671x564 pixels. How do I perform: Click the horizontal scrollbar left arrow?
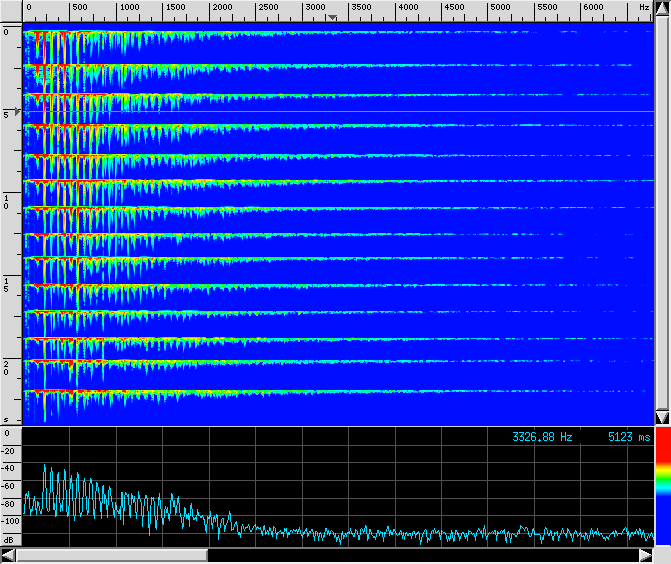(8, 555)
